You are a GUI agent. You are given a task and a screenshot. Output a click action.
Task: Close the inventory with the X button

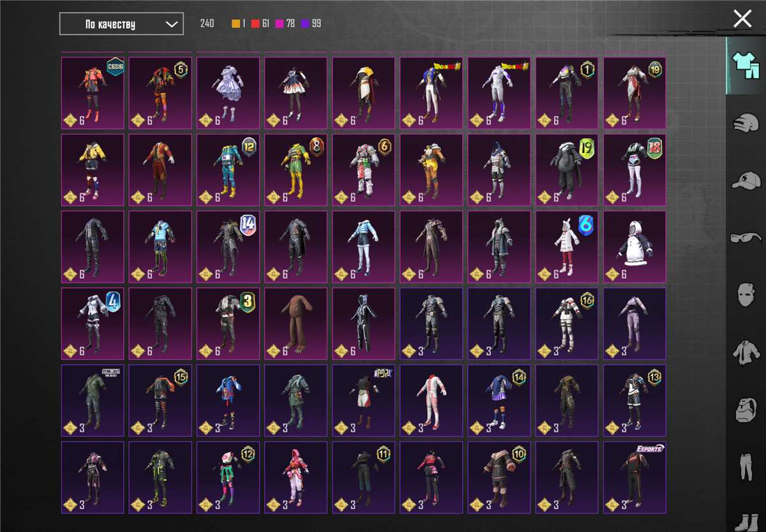point(742,18)
